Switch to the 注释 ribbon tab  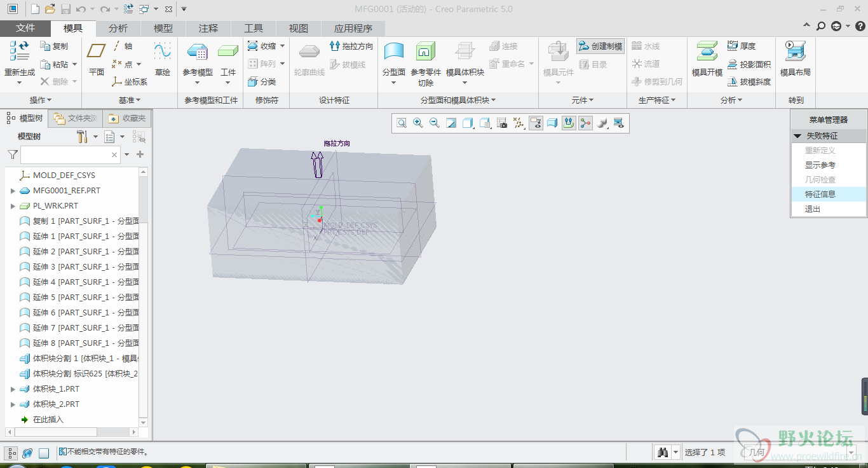point(208,28)
